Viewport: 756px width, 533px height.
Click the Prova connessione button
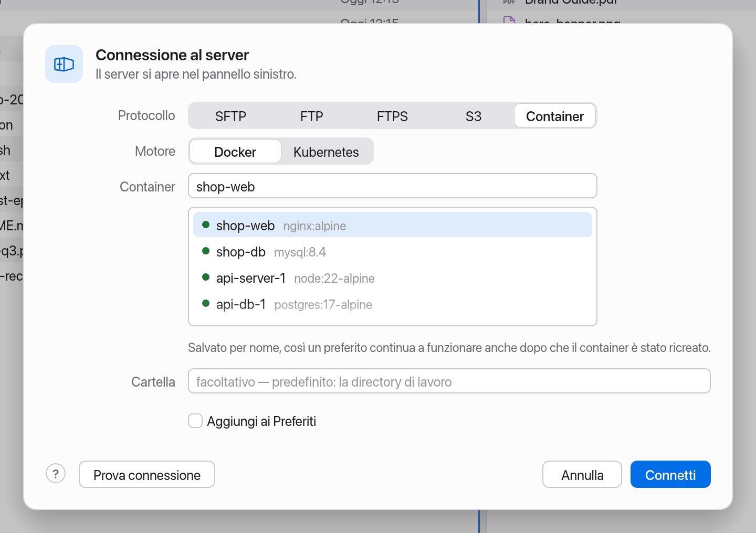(x=147, y=475)
